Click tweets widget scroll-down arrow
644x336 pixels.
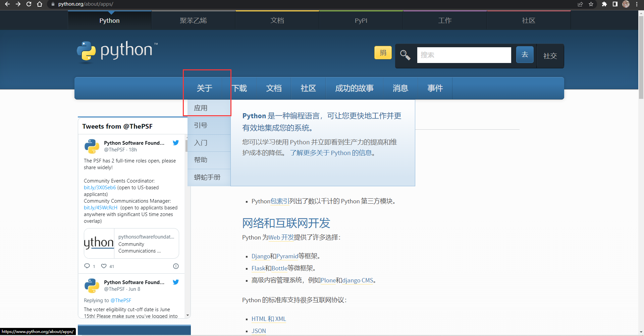188,315
